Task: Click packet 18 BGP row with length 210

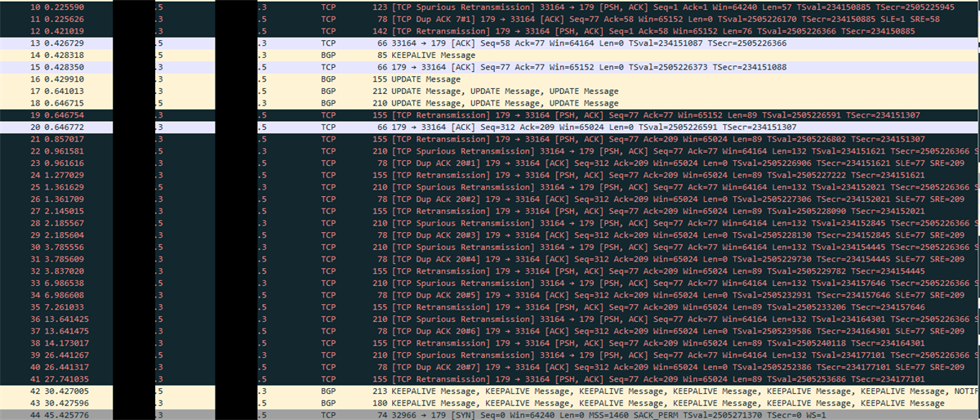Action: (490, 105)
